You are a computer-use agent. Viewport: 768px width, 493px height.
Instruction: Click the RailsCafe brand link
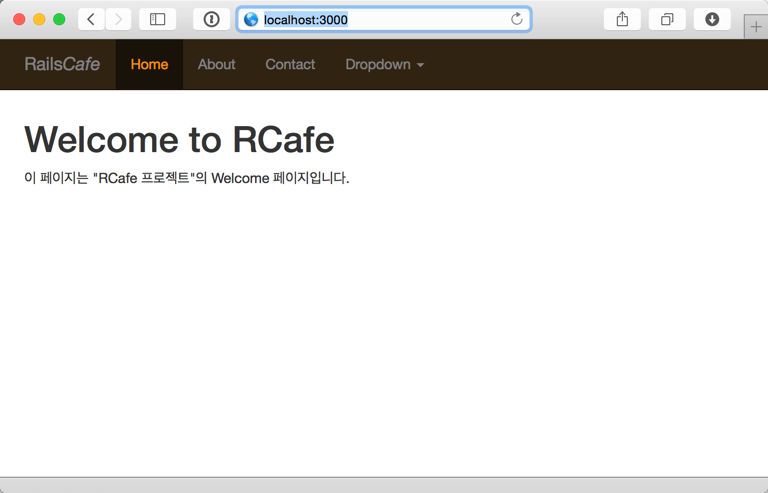coord(62,64)
